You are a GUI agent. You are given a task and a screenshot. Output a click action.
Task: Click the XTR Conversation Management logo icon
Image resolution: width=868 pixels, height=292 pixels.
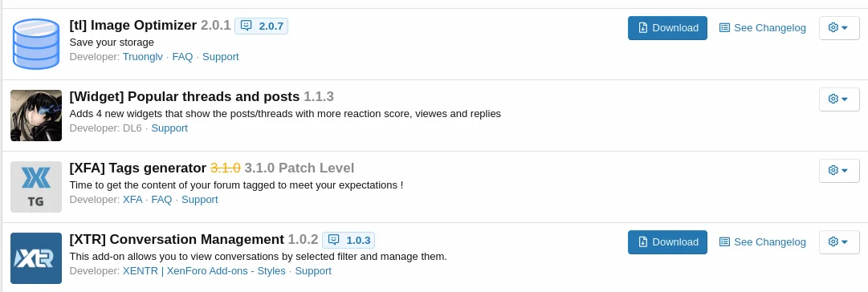36,258
